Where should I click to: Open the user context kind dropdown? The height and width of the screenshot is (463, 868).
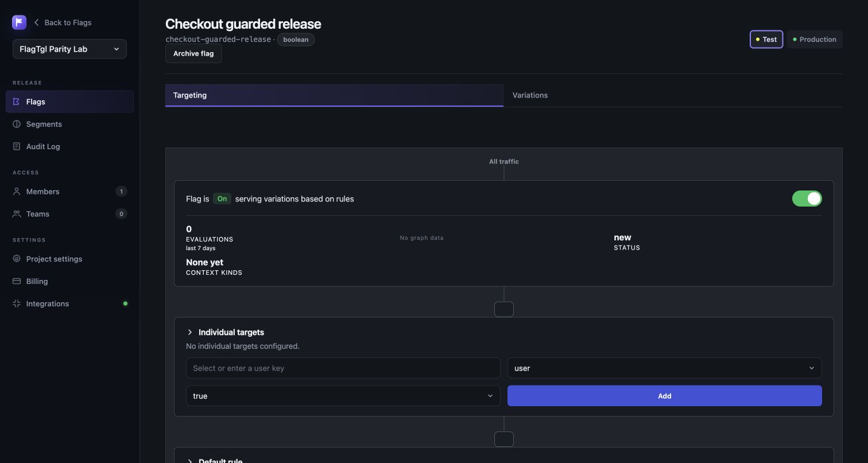[664, 368]
